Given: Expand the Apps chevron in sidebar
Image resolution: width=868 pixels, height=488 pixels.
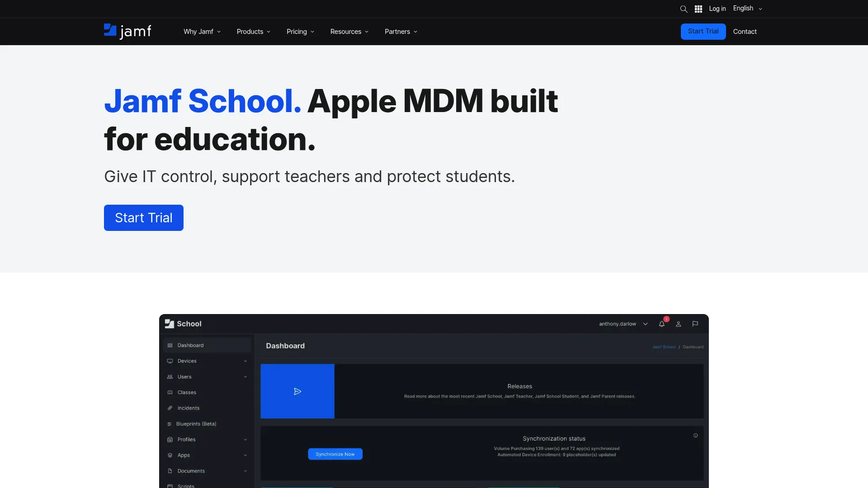Looking at the screenshot, I should pyautogui.click(x=245, y=455).
